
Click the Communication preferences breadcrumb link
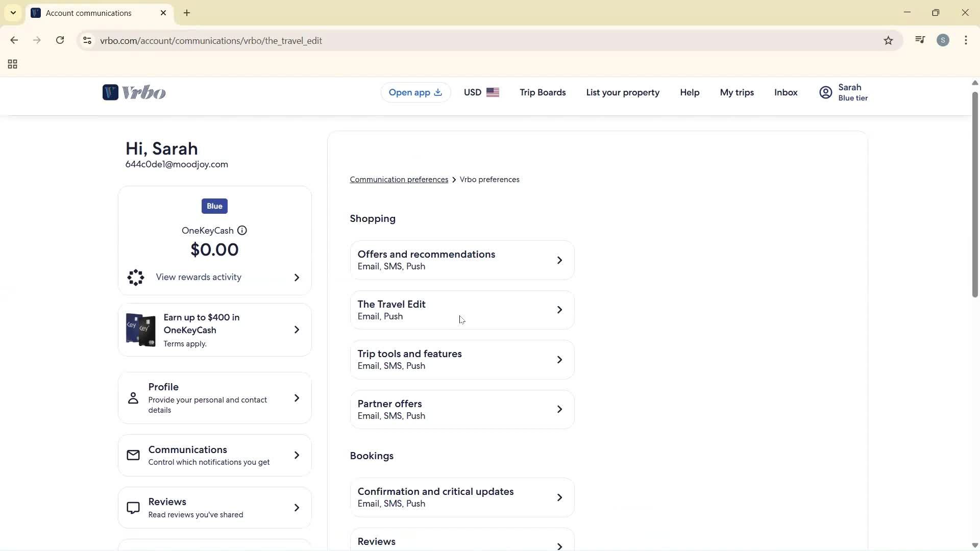pyautogui.click(x=399, y=180)
